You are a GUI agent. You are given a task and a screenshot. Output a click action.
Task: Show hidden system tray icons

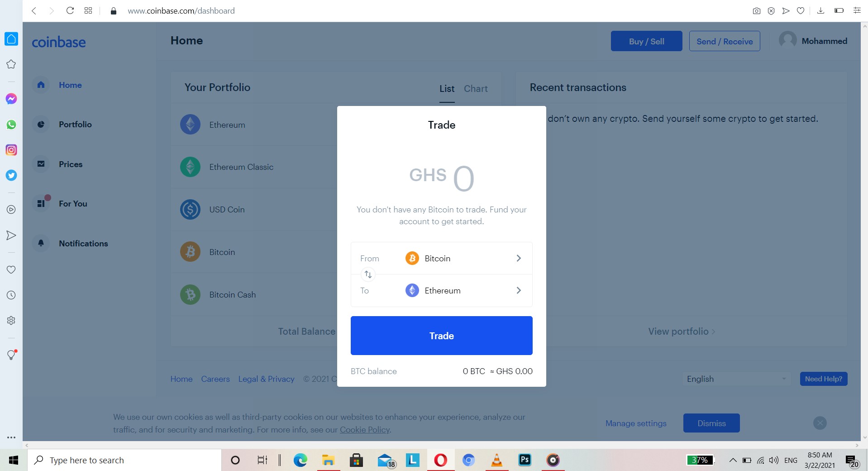733,460
